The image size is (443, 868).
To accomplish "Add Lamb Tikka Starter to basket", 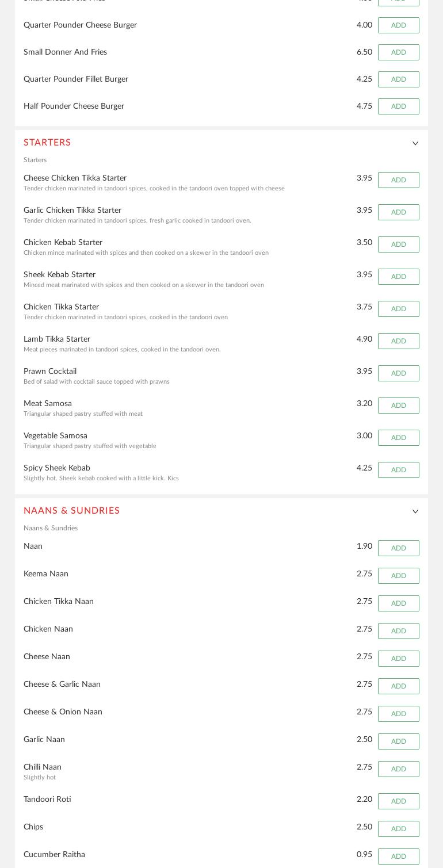I will (x=398, y=341).
